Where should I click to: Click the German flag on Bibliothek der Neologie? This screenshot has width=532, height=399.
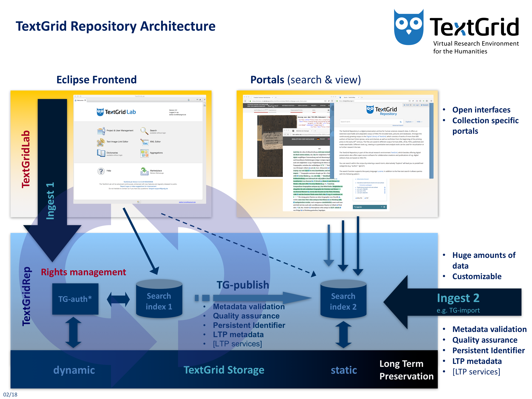pyautogui.click(x=318, y=139)
